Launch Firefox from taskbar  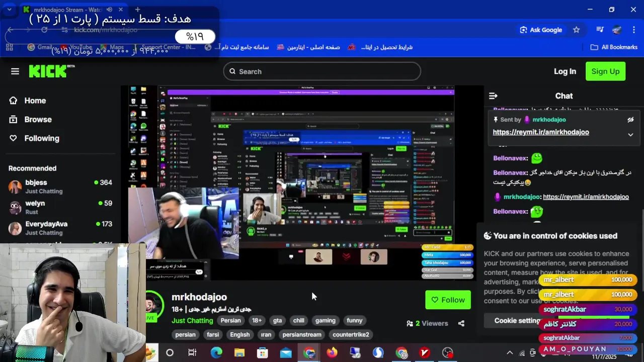[332, 353]
